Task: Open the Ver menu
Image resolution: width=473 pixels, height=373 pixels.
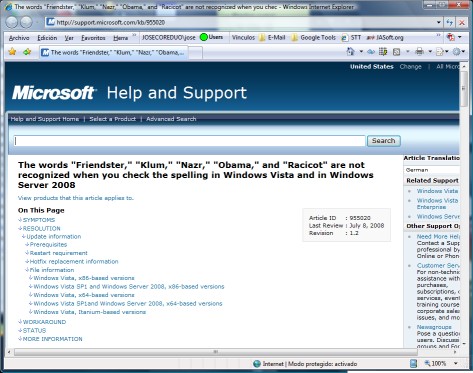Action: (x=69, y=38)
